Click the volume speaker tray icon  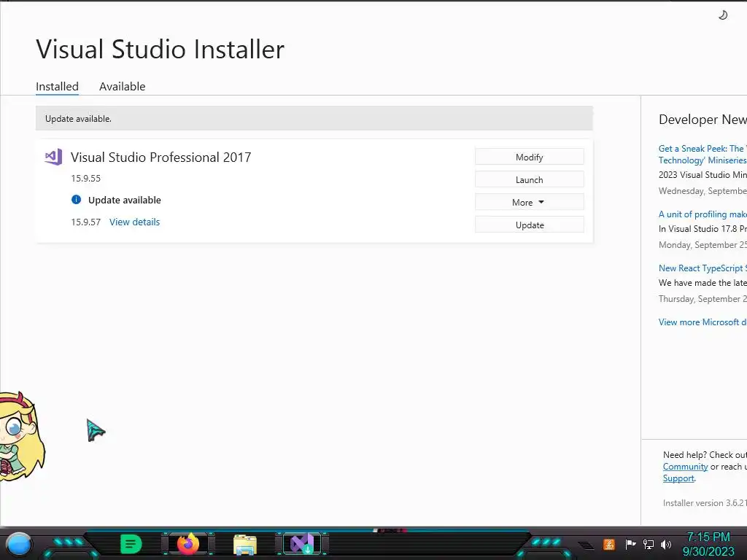665,544
